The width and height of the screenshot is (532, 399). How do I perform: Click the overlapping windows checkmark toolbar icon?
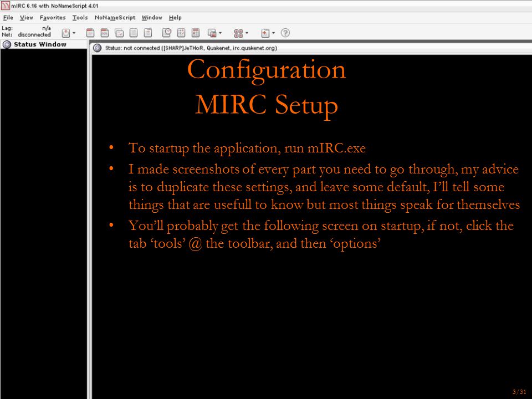tap(119, 33)
